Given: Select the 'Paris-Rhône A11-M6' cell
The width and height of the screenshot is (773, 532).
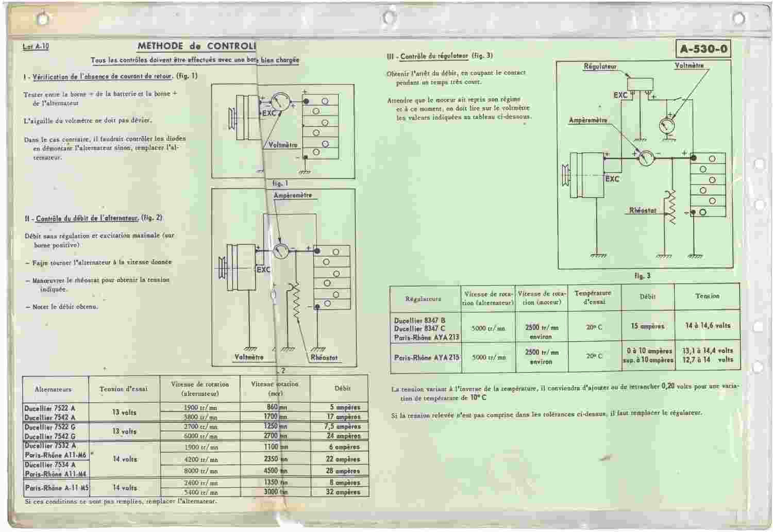Looking at the screenshot, I should (x=55, y=455).
